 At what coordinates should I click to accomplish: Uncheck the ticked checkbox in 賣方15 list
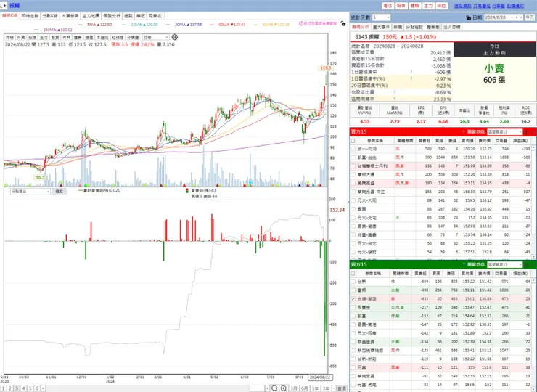coord(353,299)
